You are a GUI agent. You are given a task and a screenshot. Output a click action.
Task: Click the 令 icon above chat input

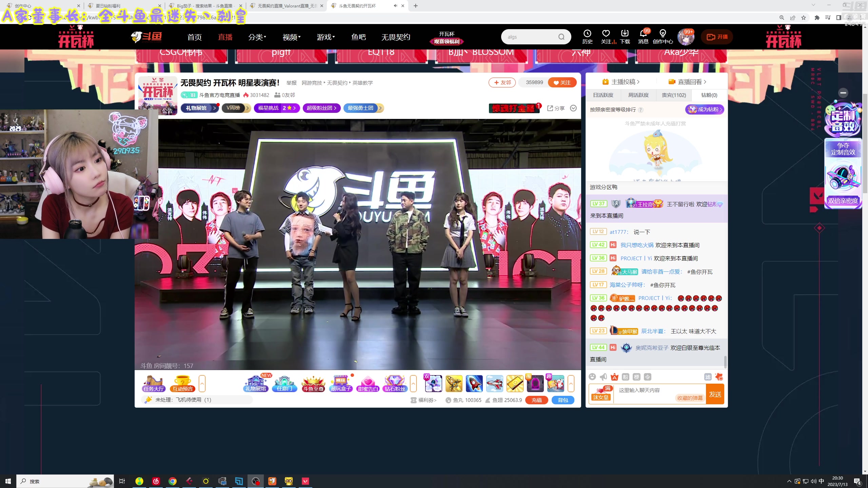pyautogui.click(x=648, y=377)
